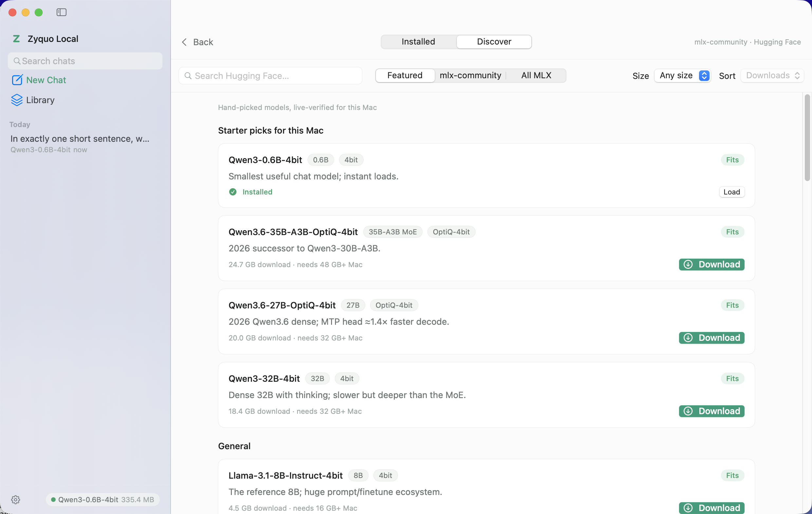Click '18.4 GB download · needs 32 GB+ Mac'

[295, 411]
